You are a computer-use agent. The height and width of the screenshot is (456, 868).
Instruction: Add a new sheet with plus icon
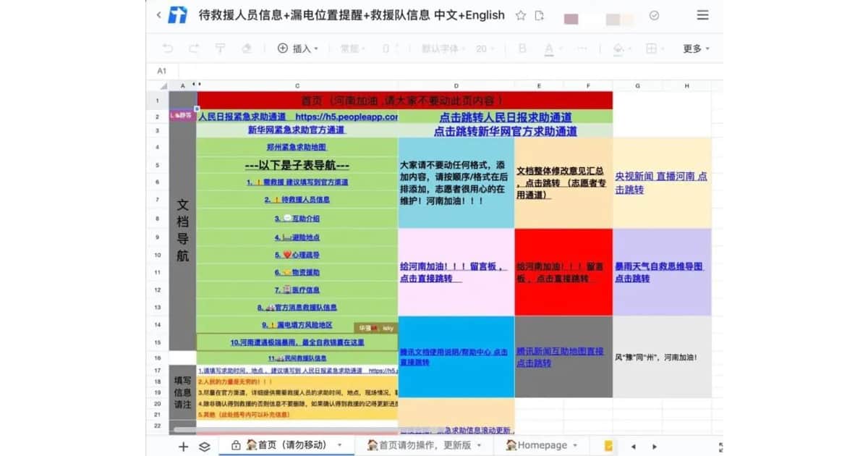point(183,446)
